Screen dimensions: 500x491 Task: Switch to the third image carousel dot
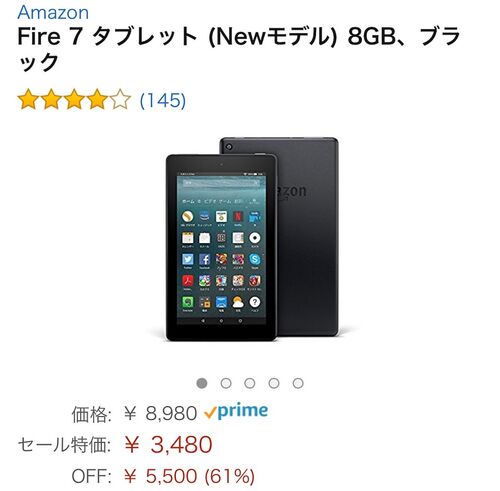(250, 383)
